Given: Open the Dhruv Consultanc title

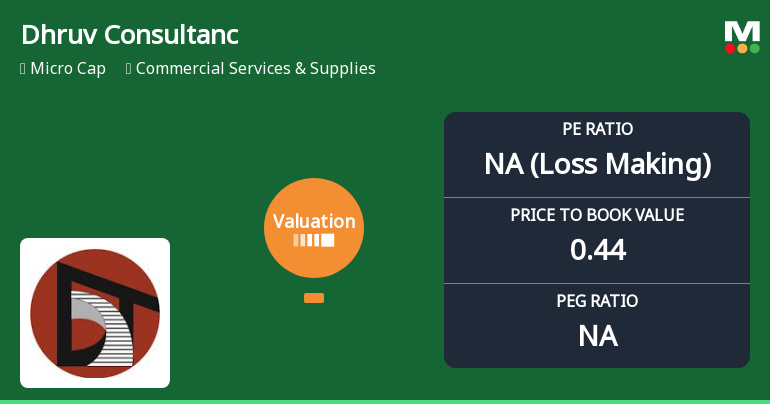Looking at the screenshot, I should 129,35.
